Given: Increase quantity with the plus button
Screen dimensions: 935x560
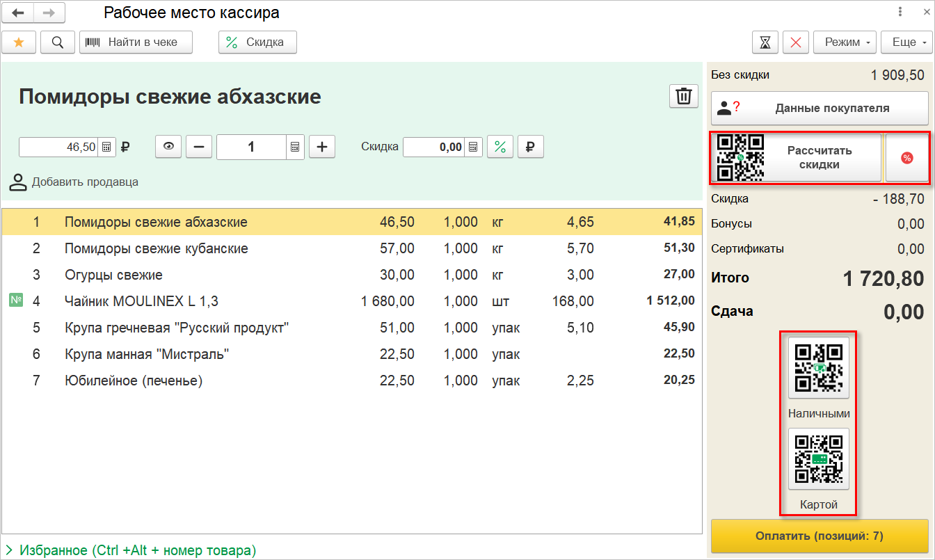Looking at the screenshot, I should pyautogui.click(x=322, y=147).
